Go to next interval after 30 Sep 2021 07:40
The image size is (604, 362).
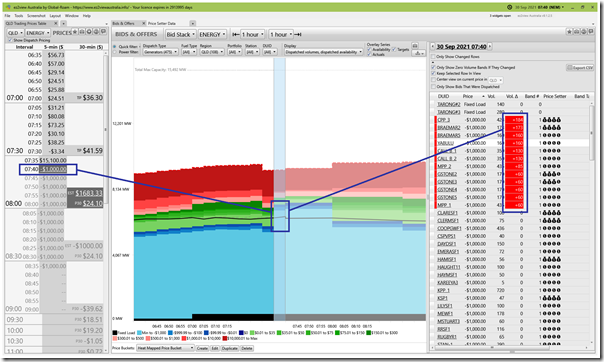click(x=490, y=47)
